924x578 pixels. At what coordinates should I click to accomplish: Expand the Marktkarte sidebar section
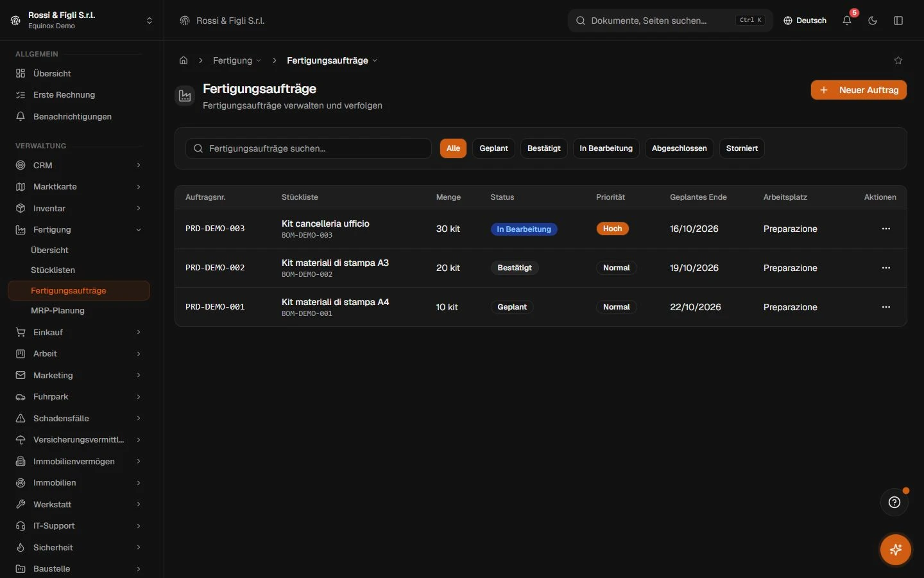tap(79, 187)
